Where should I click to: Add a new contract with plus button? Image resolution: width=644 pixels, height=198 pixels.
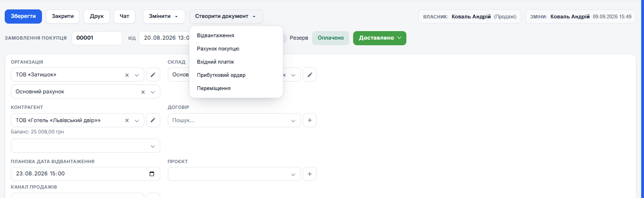click(x=310, y=120)
